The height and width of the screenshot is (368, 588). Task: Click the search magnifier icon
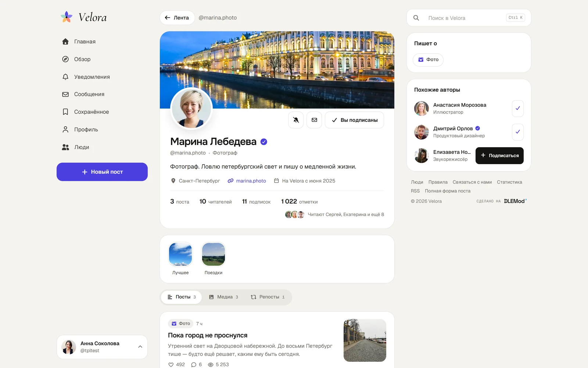[416, 18]
